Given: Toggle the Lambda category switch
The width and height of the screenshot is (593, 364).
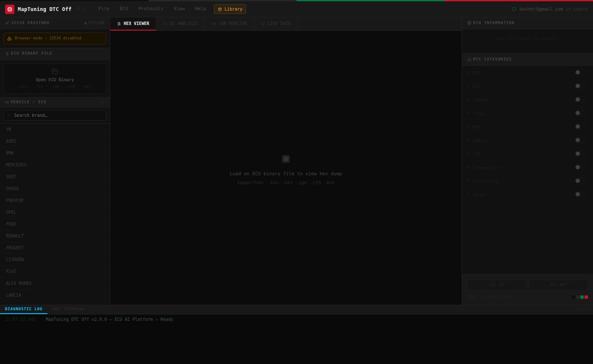Looking at the screenshot, I should point(581,99).
